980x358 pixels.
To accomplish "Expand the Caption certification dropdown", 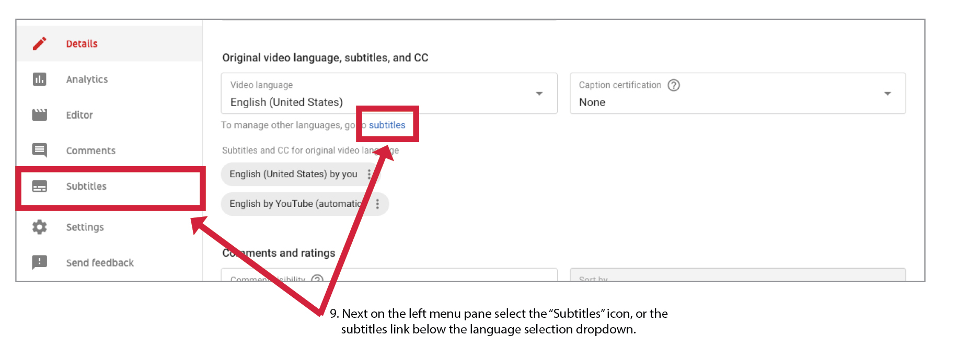I will point(887,94).
